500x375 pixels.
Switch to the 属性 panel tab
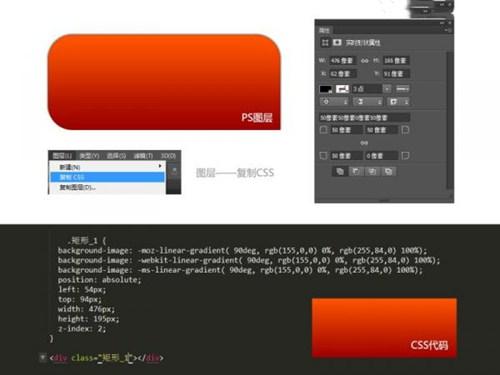coord(324,30)
